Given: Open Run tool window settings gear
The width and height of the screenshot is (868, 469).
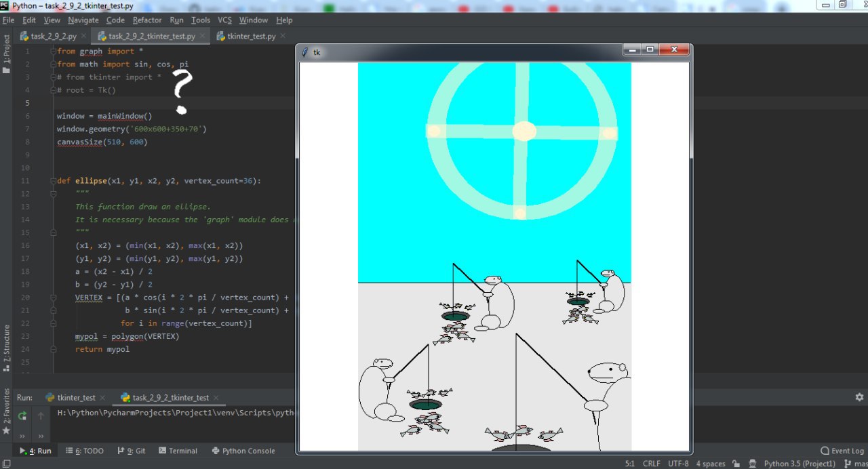Looking at the screenshot, I should (x=859, y=397).
